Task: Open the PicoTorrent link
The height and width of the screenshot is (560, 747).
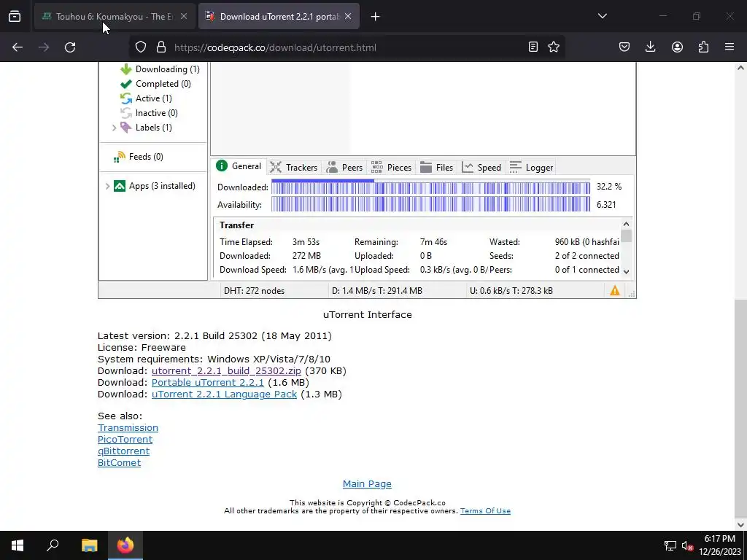Action: coord(125,440)
